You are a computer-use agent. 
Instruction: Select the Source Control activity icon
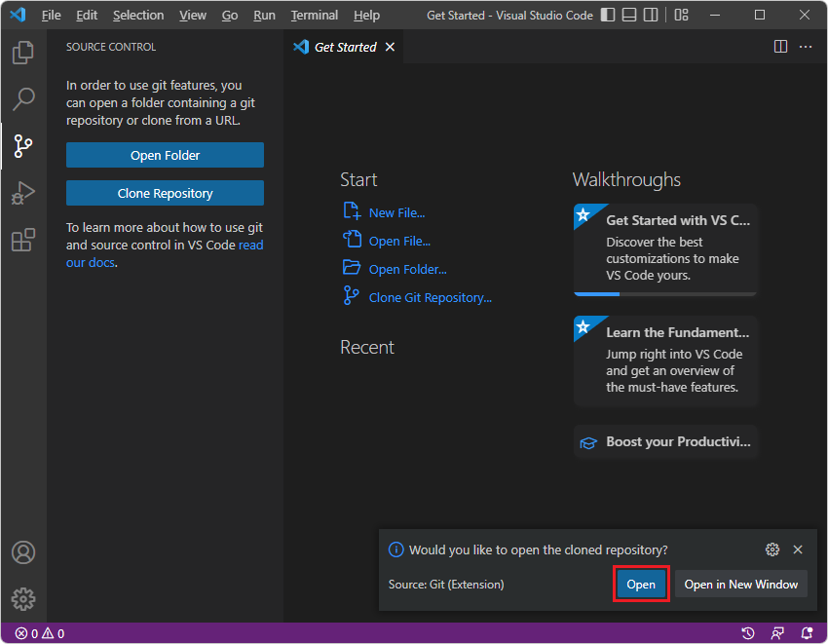point(23,146)
